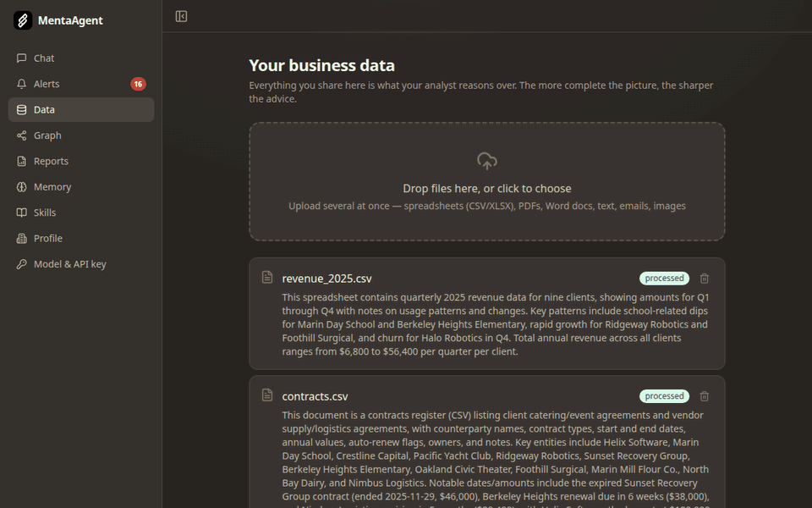Click the Your business data heading
The image size is (812, 508).
[x=321, y=65]
